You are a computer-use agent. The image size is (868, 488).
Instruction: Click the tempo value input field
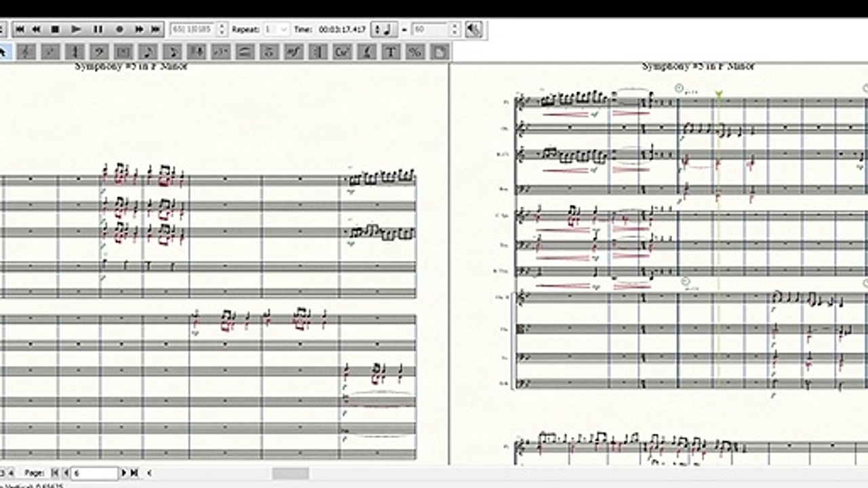point(430,29)
